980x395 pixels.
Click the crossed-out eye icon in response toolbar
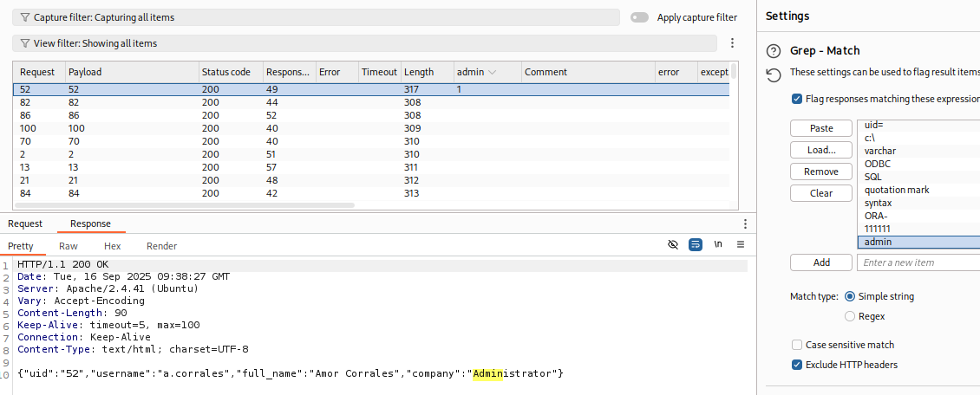pos(673,245)
